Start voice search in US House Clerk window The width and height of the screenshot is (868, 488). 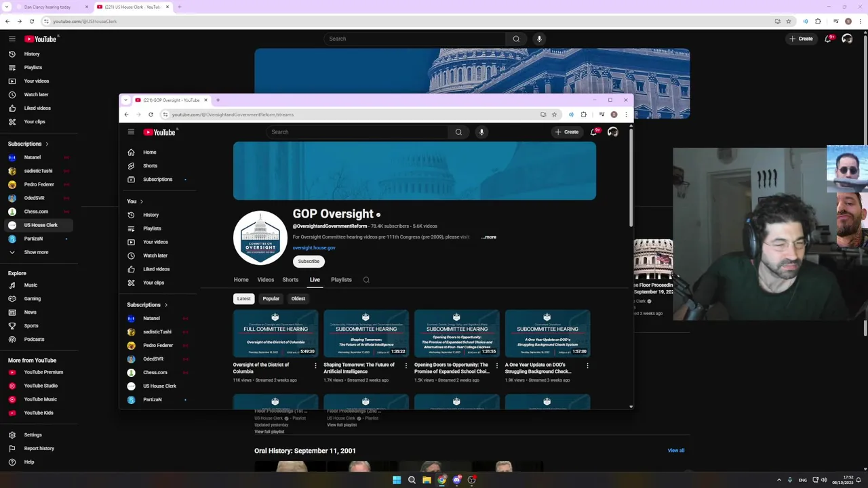pos(539,39)
